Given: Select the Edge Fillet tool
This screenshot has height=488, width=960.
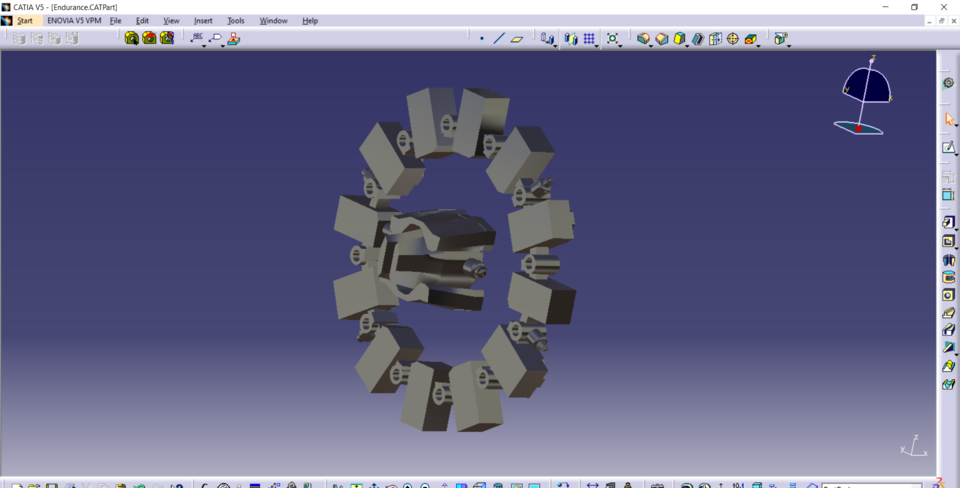Looking at the screenshot, I should [643, 39].
